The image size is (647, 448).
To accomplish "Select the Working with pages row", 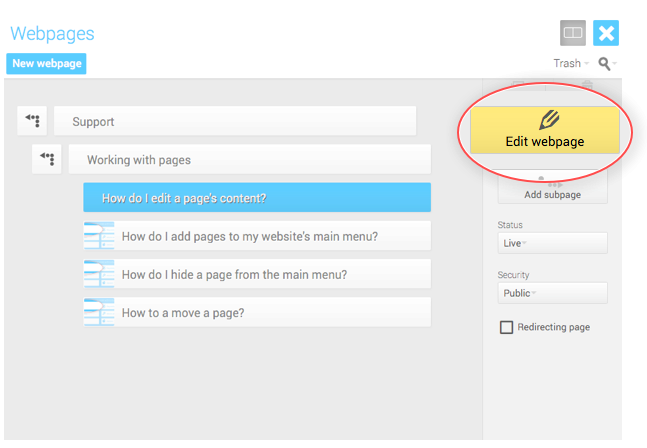I will pyautogui.click(x=249, y=160).
